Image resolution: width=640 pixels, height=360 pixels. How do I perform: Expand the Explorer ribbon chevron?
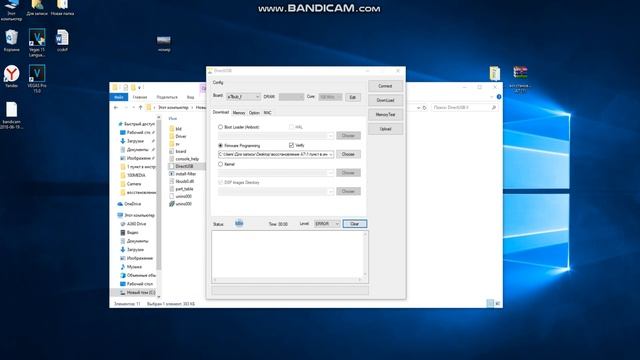point(491,97)
